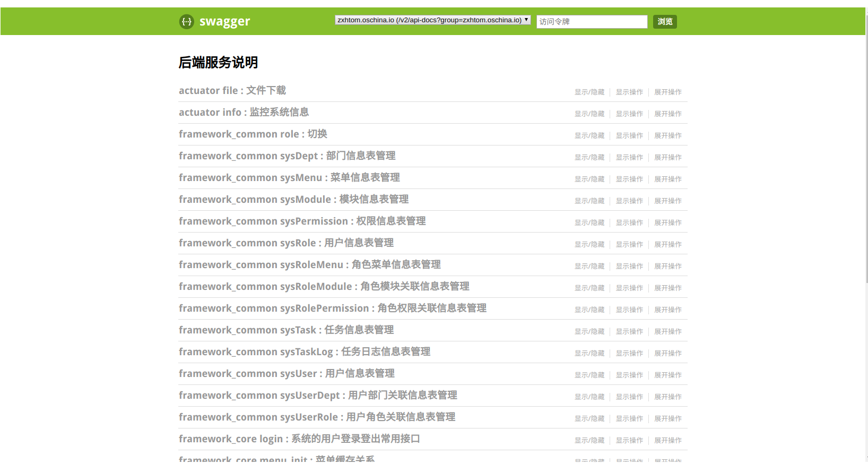Click the swagger title text
868x463 pixels.
224,22
